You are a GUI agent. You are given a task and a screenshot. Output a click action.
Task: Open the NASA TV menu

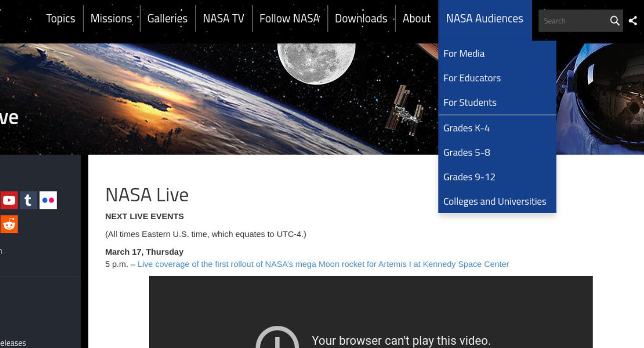point(223,18)
